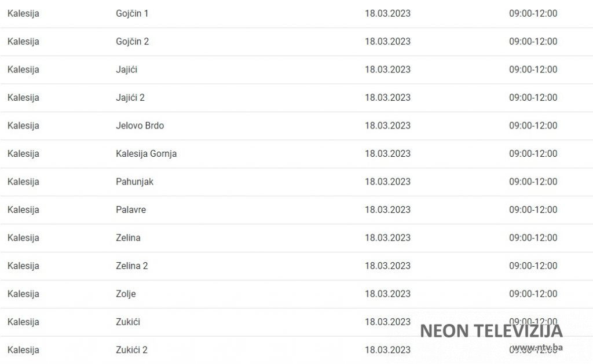Screen dimensions: 593x364
Task: Click the Zelina location cell
Action: [128, 238]
